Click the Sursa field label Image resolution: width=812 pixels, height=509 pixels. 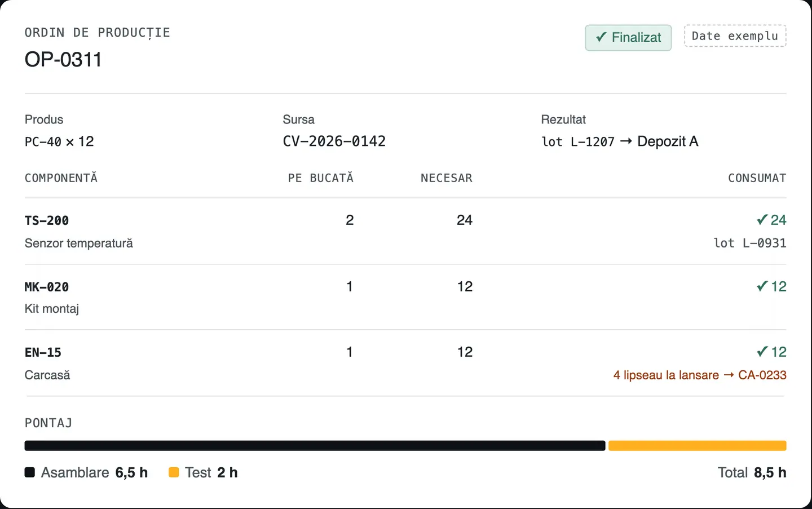(299, 119)
